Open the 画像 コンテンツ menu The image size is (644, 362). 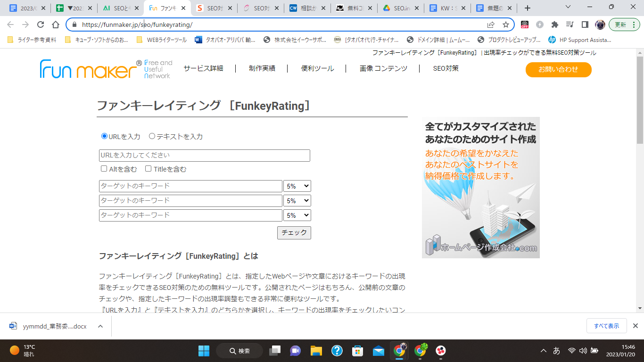coord(383,68)
